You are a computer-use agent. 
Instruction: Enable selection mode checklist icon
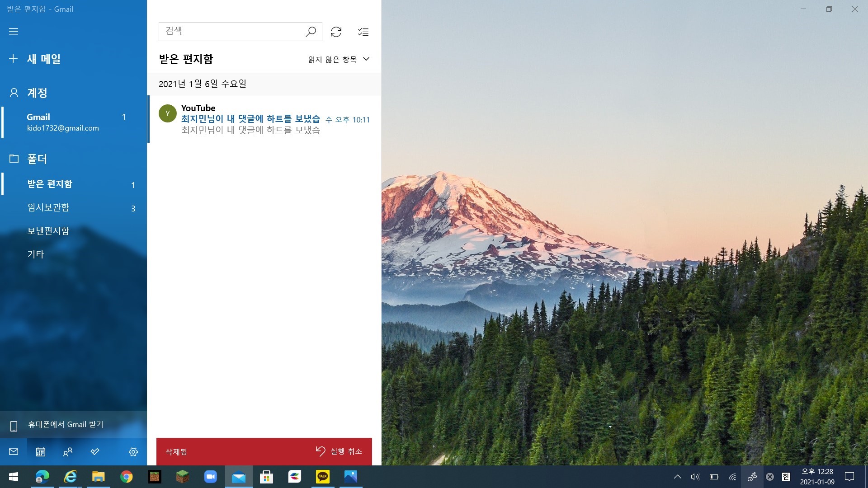pos(363,32)
